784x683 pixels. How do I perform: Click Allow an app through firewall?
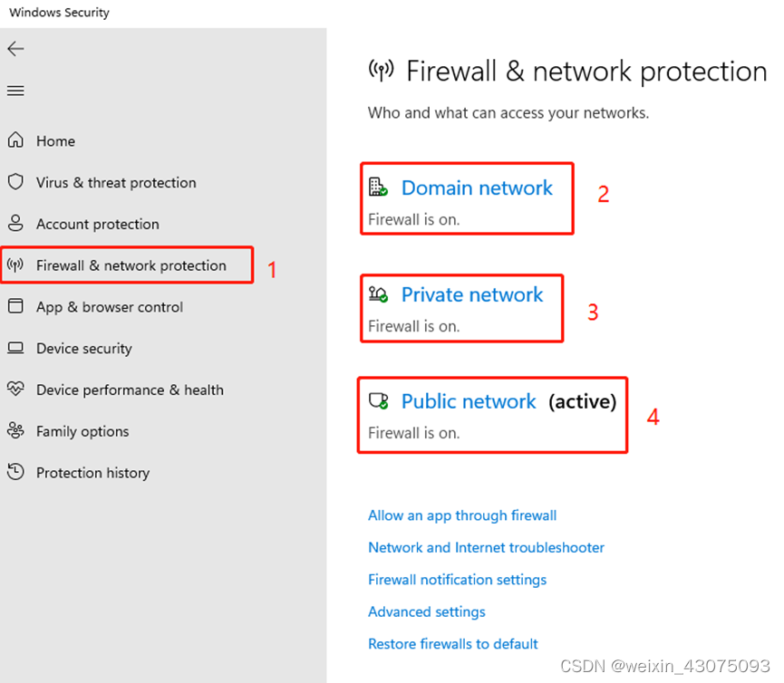462,515
